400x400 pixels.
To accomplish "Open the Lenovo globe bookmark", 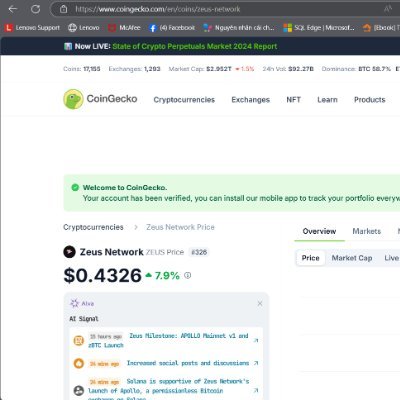I will coord(84,28).
